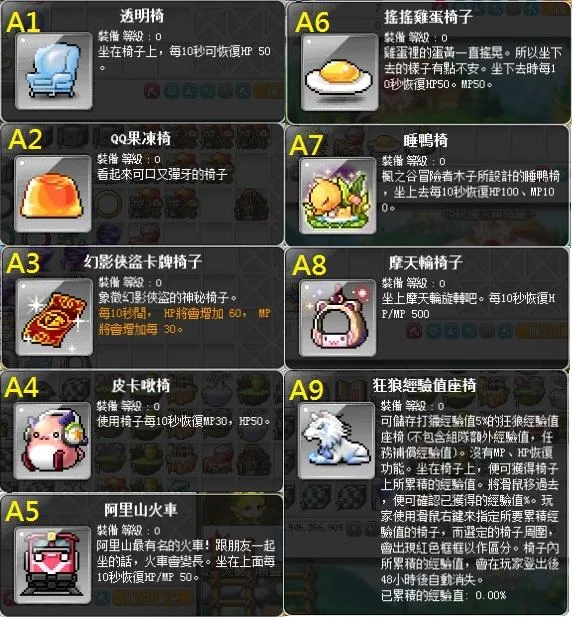Select the pink Pikachu-like chair icon in A4

(x=53, y=441)
